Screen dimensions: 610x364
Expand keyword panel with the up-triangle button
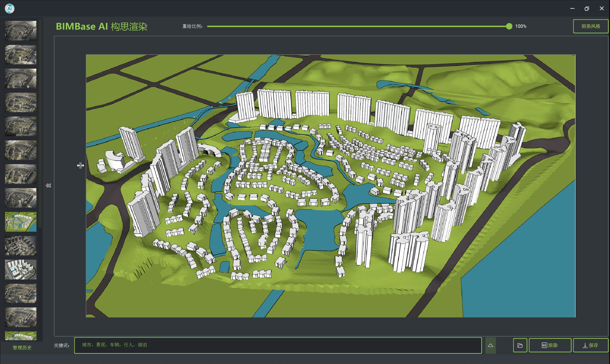click(490, 345)
